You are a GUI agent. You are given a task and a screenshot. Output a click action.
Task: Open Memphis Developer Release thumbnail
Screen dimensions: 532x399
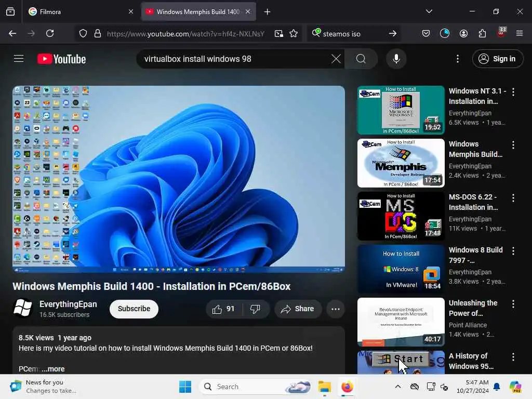(x=401, y=163)
